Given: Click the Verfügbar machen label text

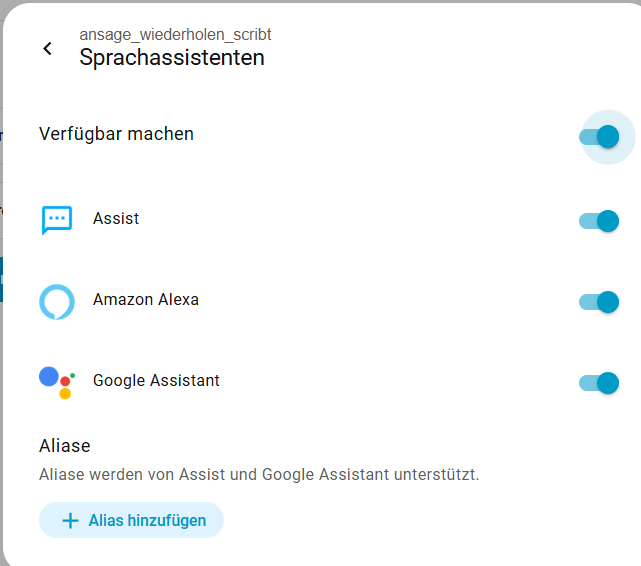Looking at the screenshot, I should 116,134.
